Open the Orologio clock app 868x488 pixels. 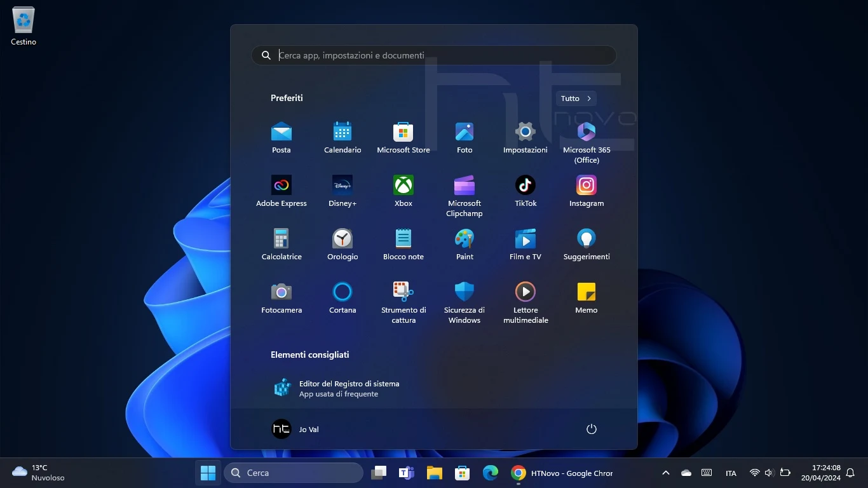tap(342, 245)
